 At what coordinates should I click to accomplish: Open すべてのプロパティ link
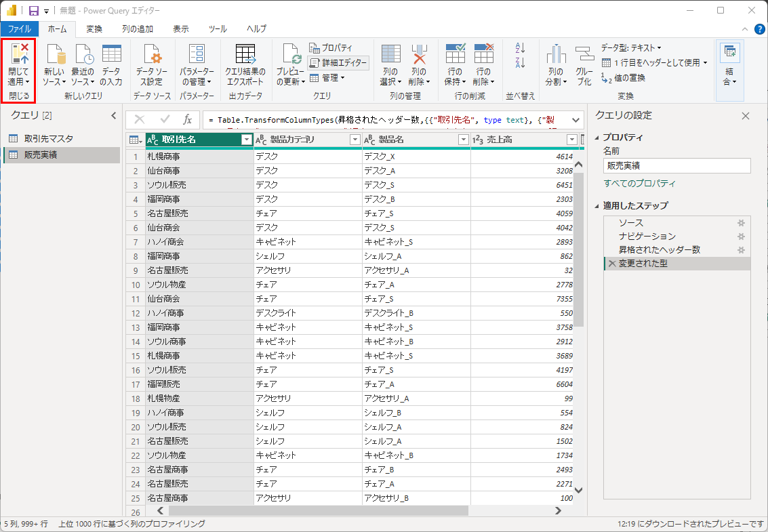pyautogui.click(x=639, y=184)
